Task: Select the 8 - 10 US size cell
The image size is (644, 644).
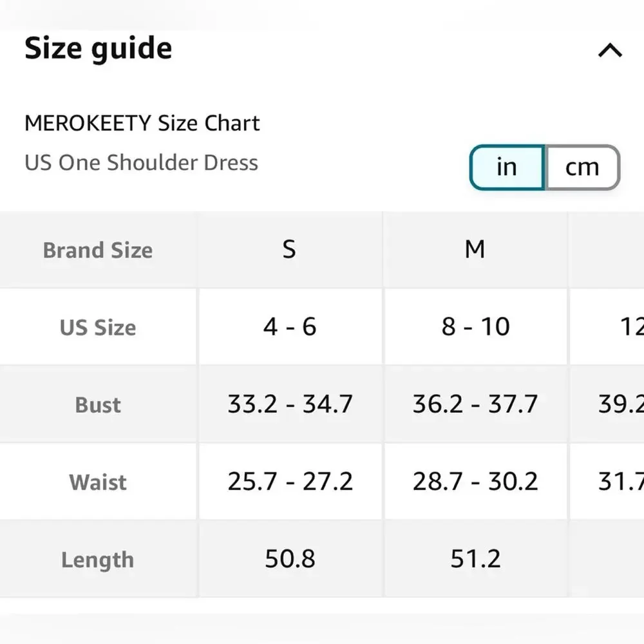Action: [x=475, y=327]
